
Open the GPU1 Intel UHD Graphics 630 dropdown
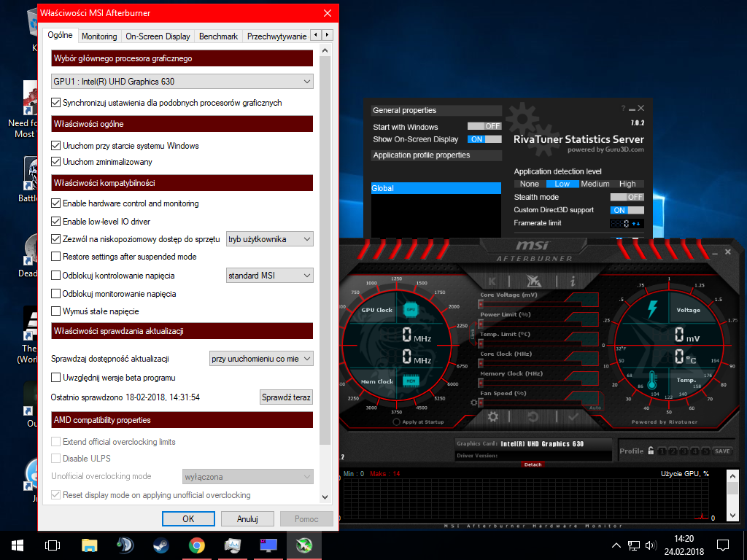(x=182, y=82)
